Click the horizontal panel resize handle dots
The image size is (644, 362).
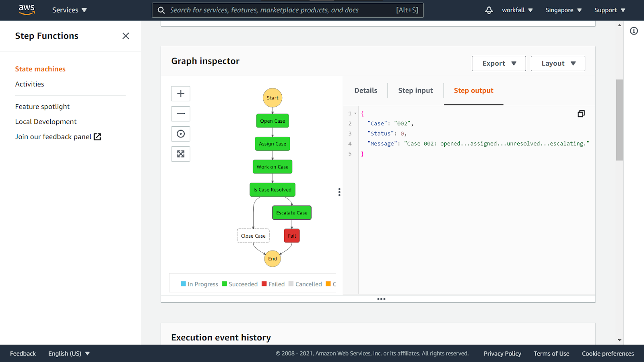(381, 299)
